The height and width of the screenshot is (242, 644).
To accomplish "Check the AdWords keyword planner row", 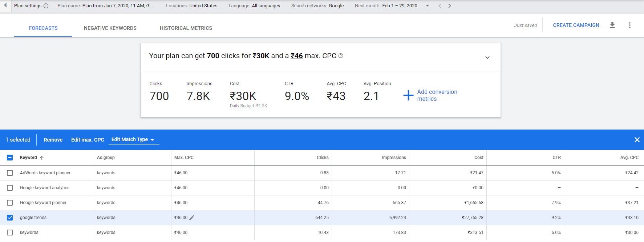I will click(x=10, y=173).
